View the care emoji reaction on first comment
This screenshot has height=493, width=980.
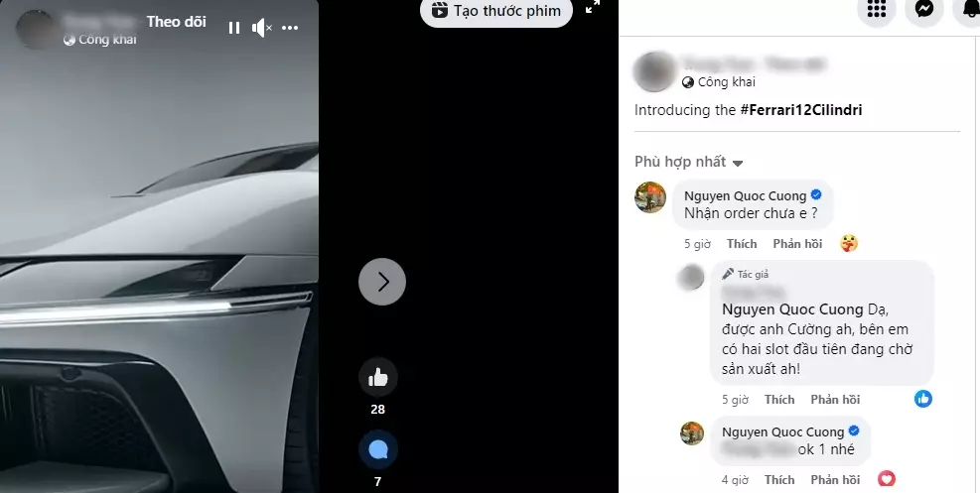point(849,243)
